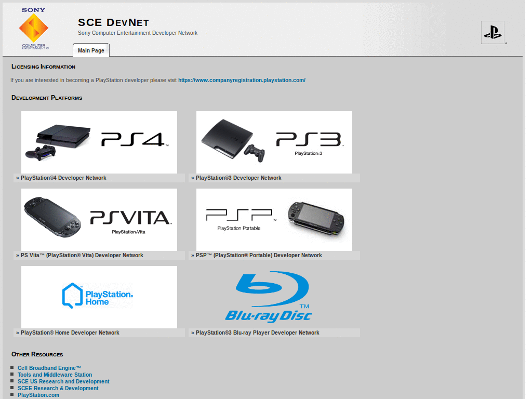Screen dimensions: 532x399
Task: Click the SCE DevNet header title
Action: click(113, 22)
